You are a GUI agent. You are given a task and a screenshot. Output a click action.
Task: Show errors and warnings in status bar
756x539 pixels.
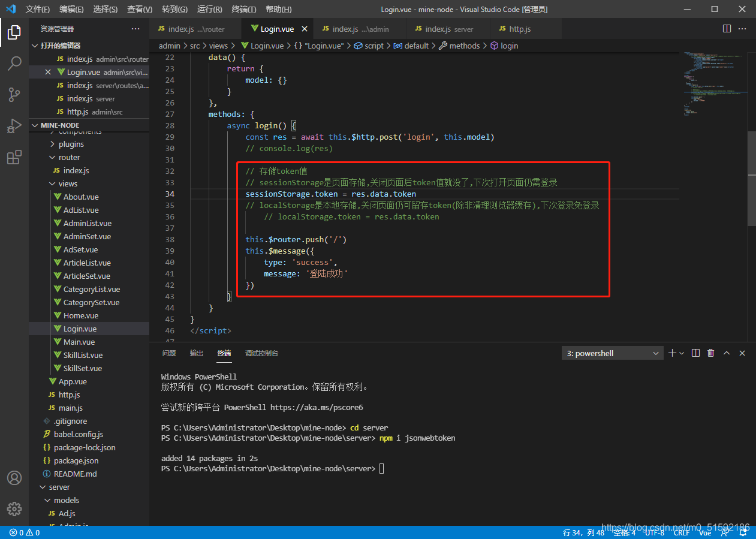pos(25,532)
